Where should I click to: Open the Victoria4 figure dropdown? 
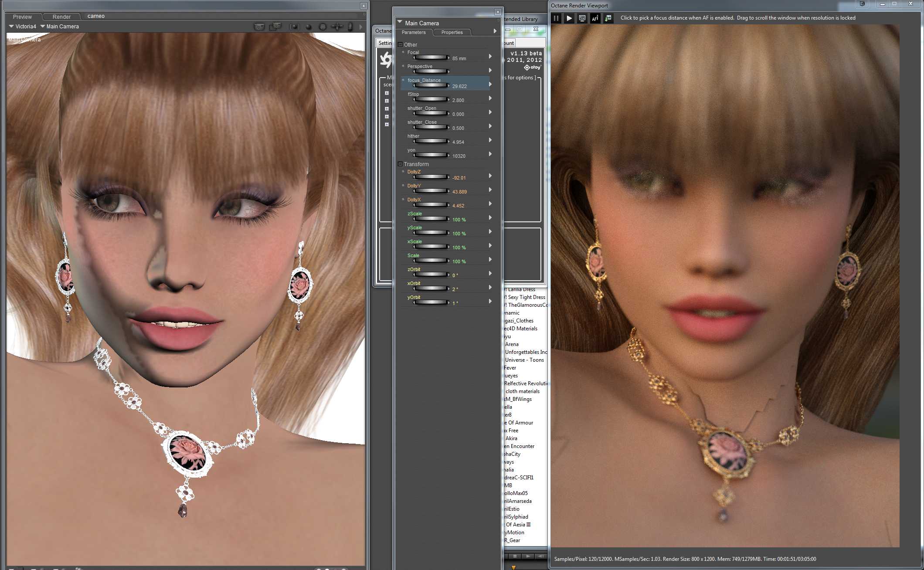[x=23, y=27]
